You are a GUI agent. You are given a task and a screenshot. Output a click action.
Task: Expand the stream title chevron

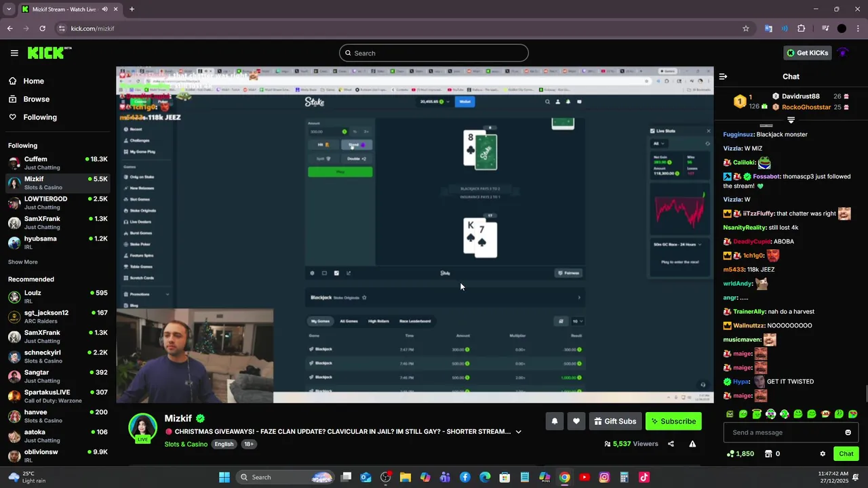pos(519,432)
